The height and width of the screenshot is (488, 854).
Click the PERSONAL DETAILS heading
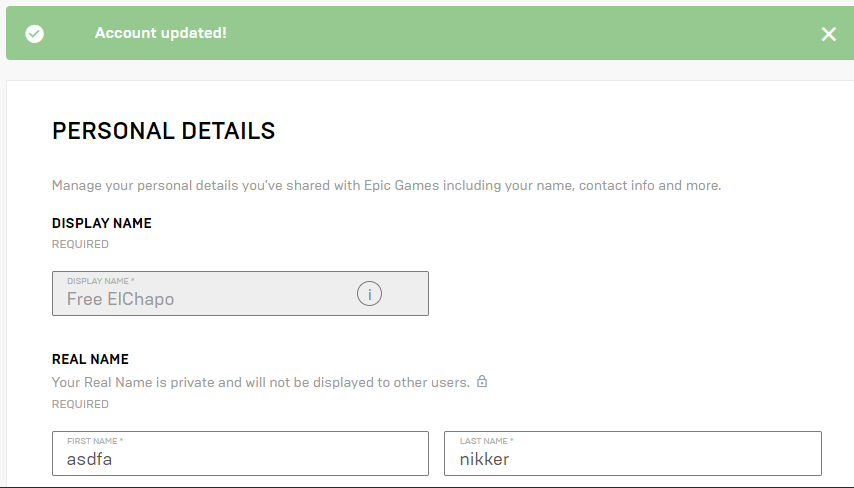click(163, 131)
